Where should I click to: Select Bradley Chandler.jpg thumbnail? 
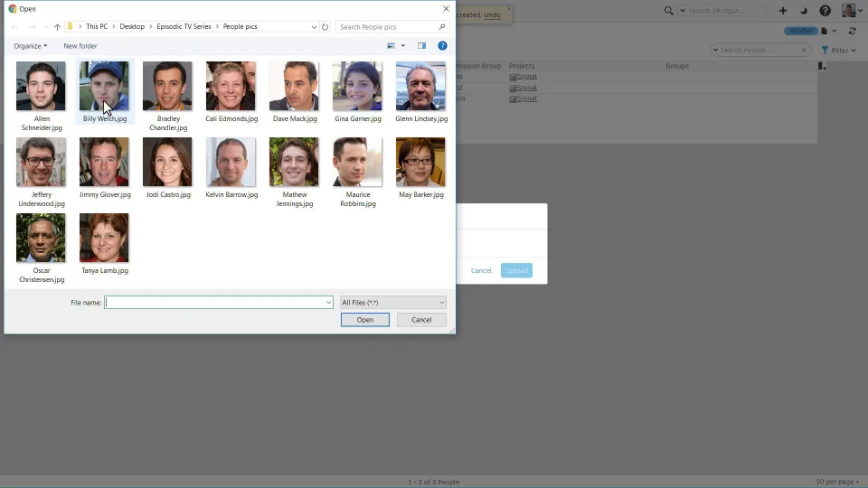tap(168, 87)
